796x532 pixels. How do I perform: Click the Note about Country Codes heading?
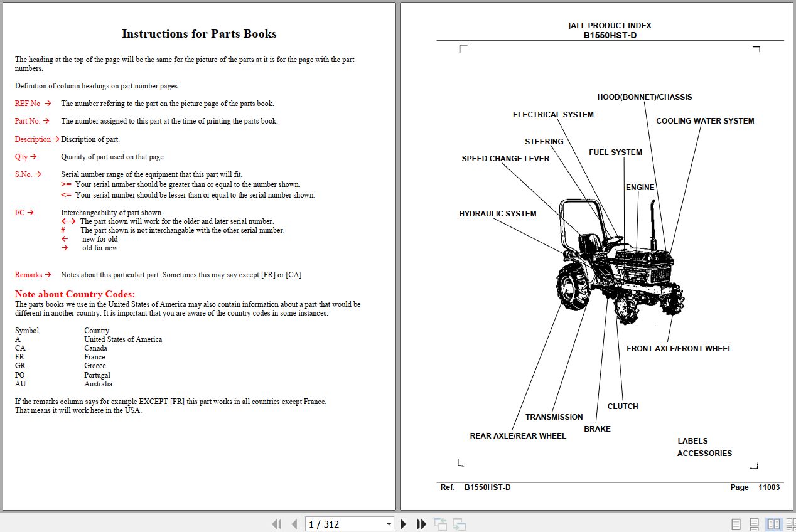tap(75, 294)
